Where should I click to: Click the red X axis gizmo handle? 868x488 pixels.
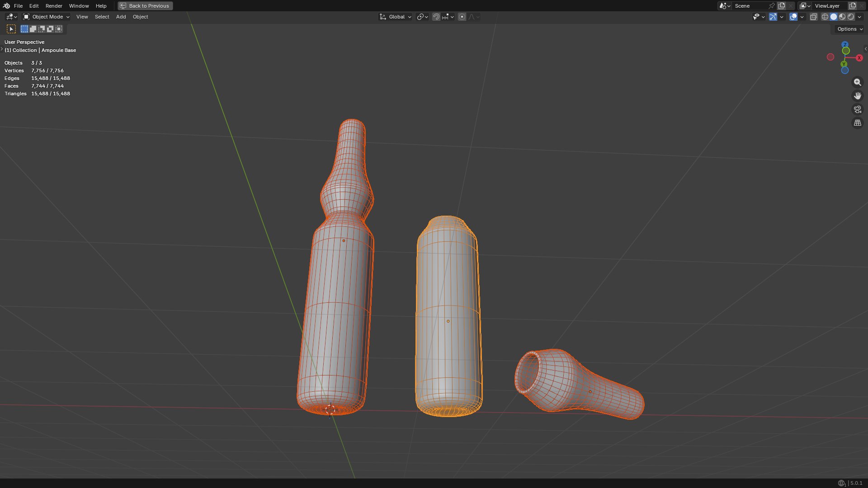tap(859, 58)
